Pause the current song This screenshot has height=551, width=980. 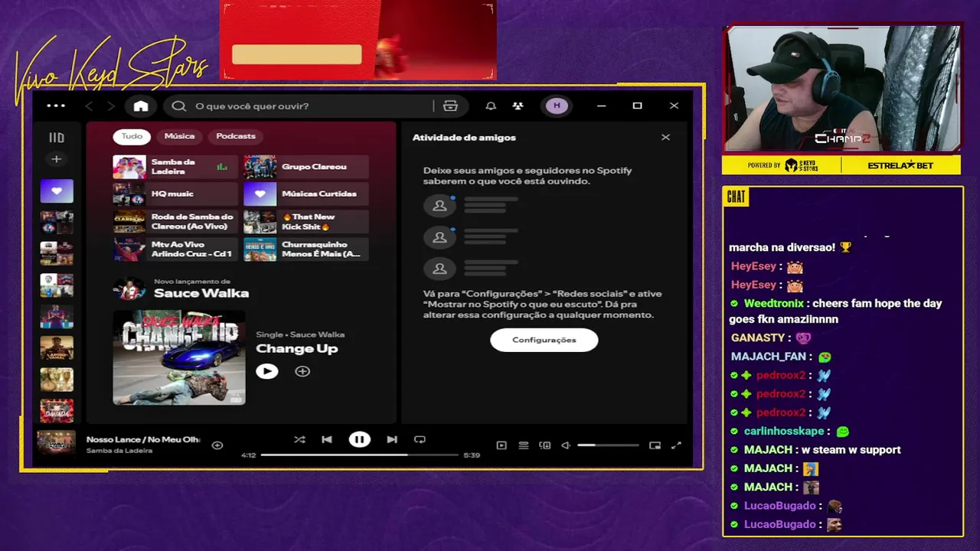(x=359, y=439)
